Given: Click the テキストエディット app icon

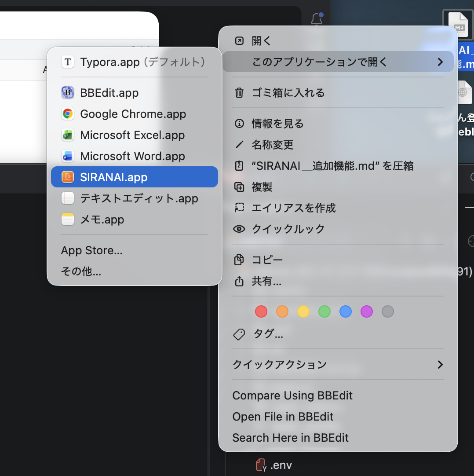Looking at the screenshot, I should tap(68, 198).
